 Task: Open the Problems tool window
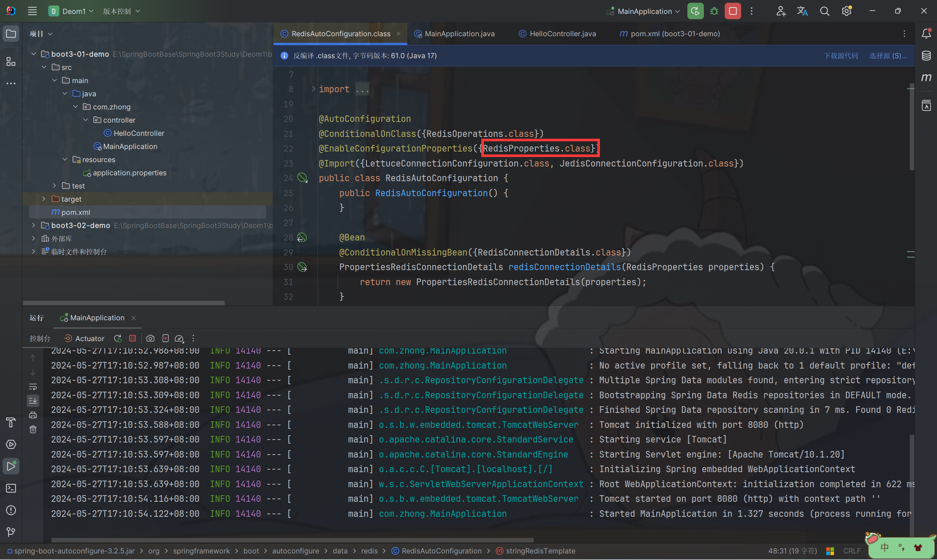click(11, 510)
